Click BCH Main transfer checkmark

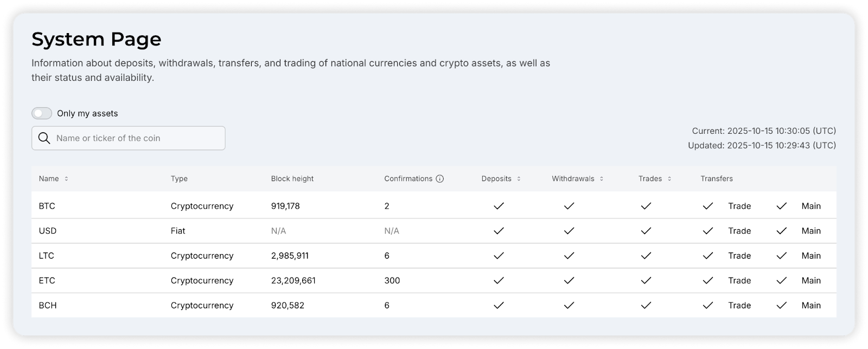(781, 306)
